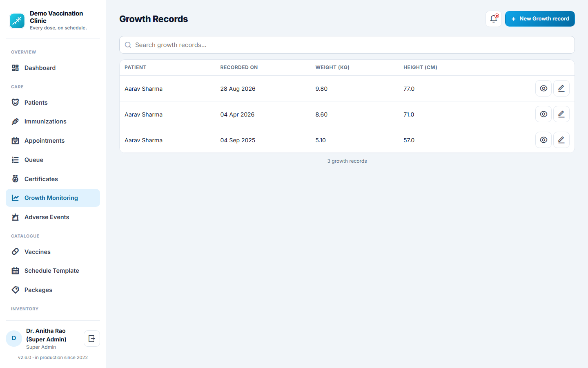
Task: Click the Patient column header
Action: coord(136,67)
